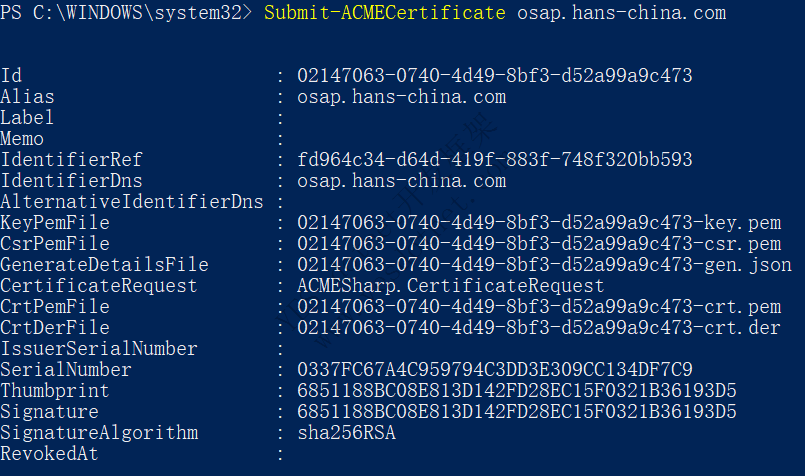Click the CrtDerFile crt.der filename
805x476 pixels.
click(539, 328)
